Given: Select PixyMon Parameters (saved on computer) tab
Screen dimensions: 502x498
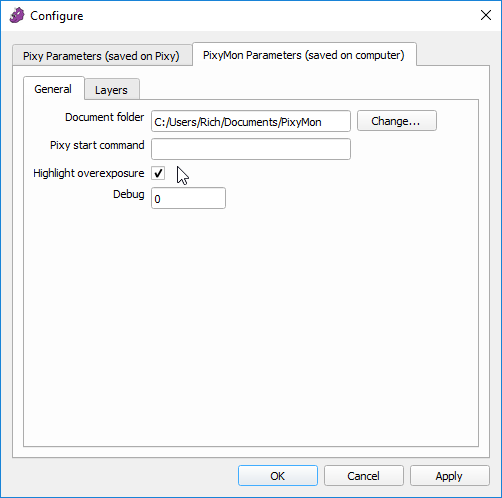Looking at the screenshot, I should pos(304,55).
